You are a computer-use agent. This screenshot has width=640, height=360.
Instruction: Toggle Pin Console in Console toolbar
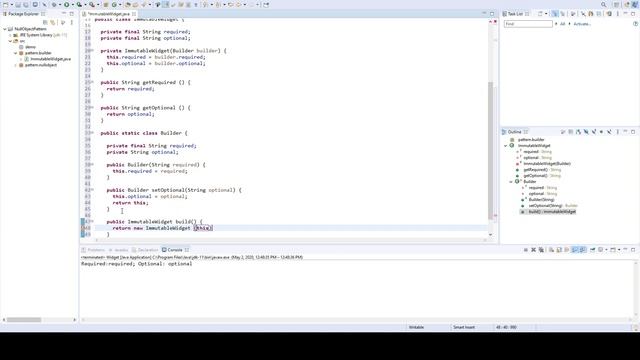coord(593,250)
